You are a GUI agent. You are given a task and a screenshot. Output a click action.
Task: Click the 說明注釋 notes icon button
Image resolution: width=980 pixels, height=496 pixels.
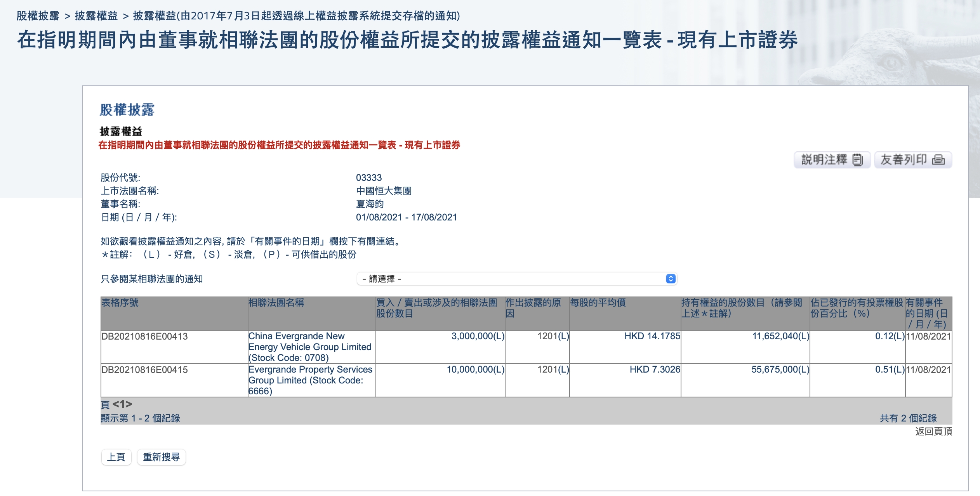point(832,160)
